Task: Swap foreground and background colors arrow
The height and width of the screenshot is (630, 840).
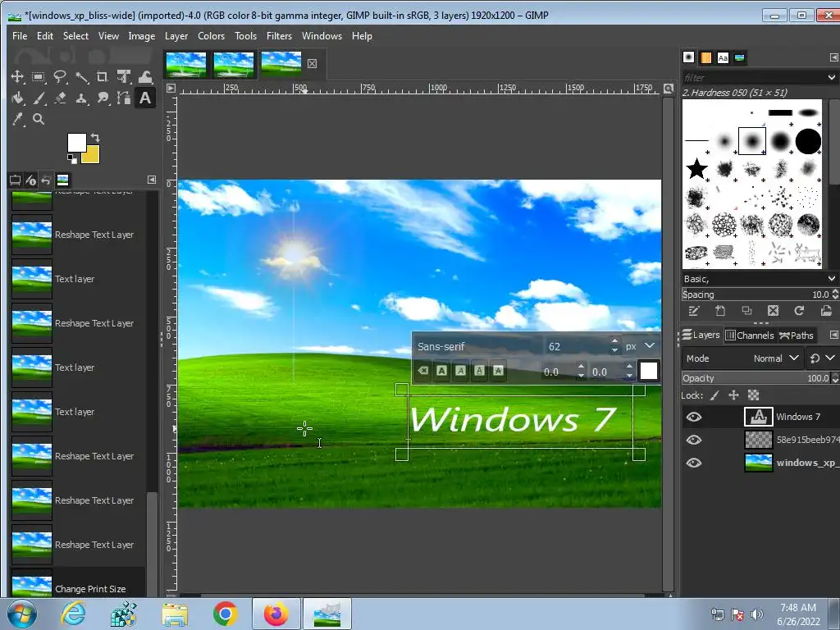Action: pyautogui.click(x=95, y=137)
